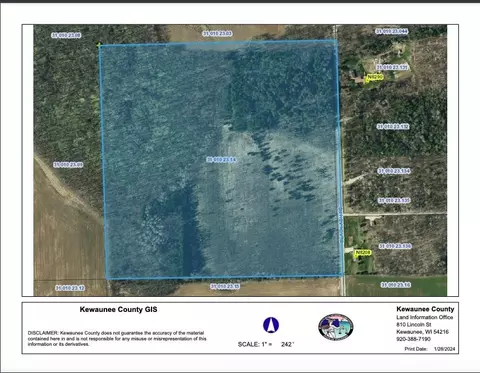Image resolution: width=480 pixels, height=373 pixels.
Task: Click parcel label 31 010 23.03
Action: [x=217, y=33]
